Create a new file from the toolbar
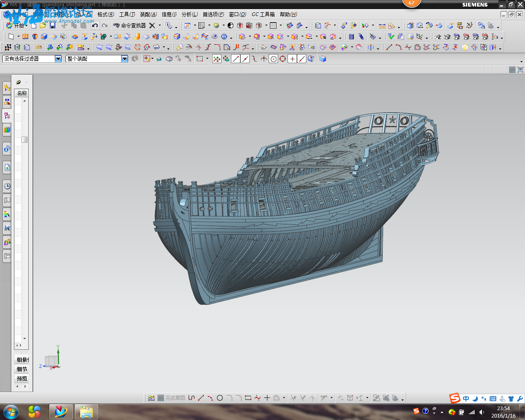This screenshot has height=420, width=525. tap(34, 25)
